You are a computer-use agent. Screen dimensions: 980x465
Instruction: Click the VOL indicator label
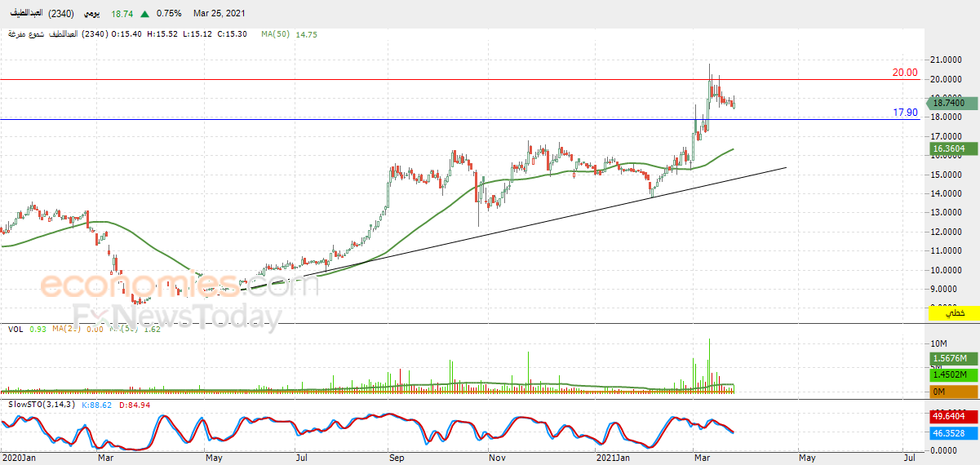(x=15, y=329)
